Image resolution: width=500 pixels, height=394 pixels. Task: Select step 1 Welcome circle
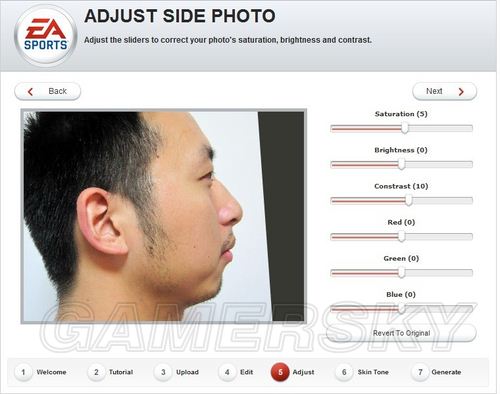23,372
